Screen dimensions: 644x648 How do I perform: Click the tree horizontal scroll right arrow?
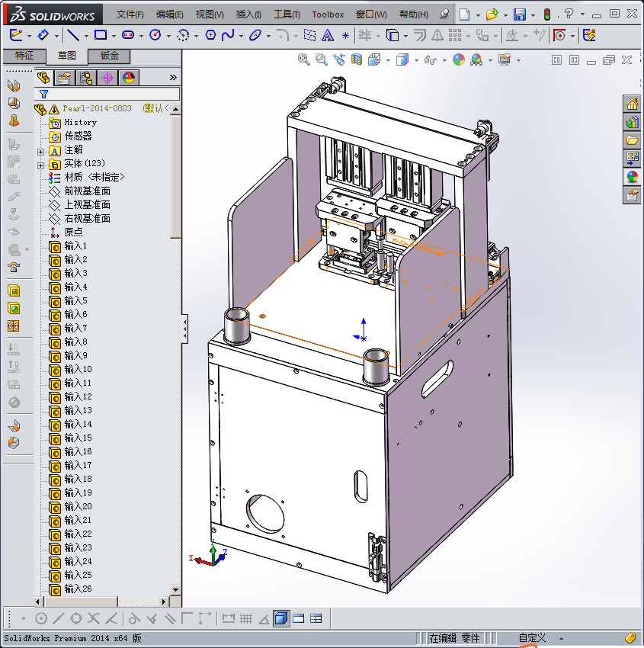click(x=164, y=601)
